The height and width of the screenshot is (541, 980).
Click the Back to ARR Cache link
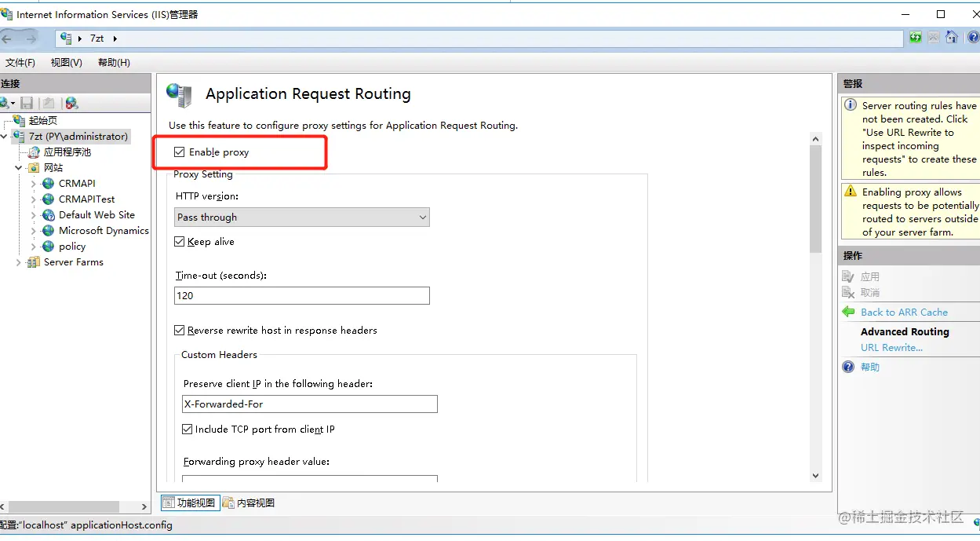click(x=904, y=312)
